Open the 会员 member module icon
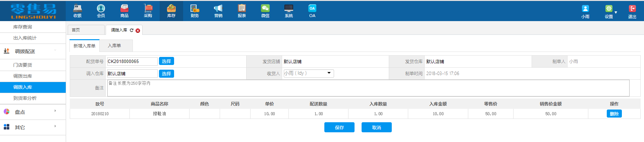The height and width of the screenshot is (142, 644). (x=101, y=11)
